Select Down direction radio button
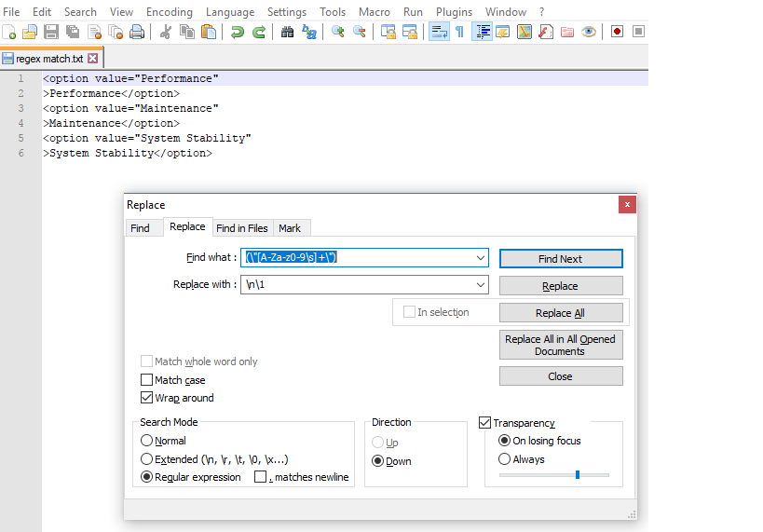Image resolution: width=763 pixels, height=532 pixels. (x=377, y=461)
